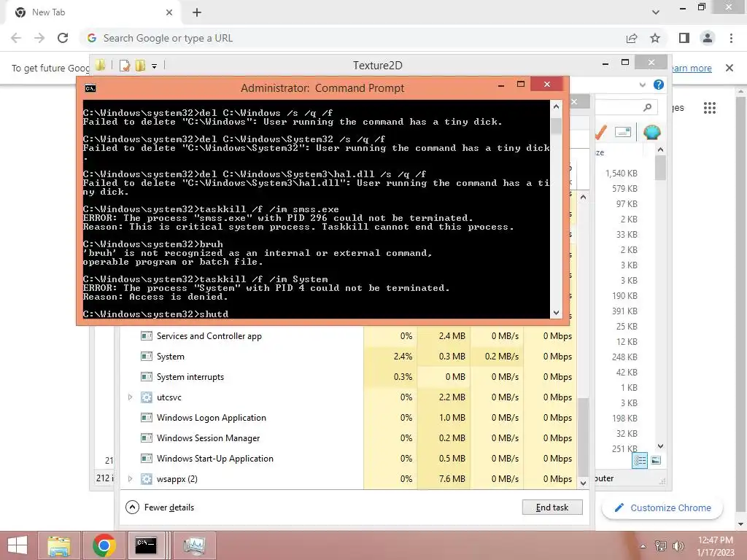Click End task button

tap(552, 507)
